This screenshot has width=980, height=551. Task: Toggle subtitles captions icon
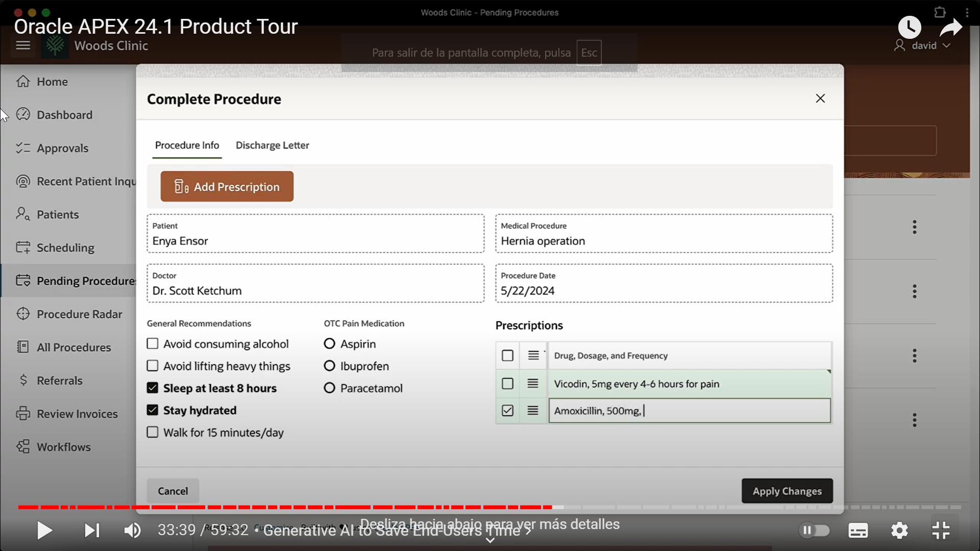pyautogui.click(x=858, y=531)
